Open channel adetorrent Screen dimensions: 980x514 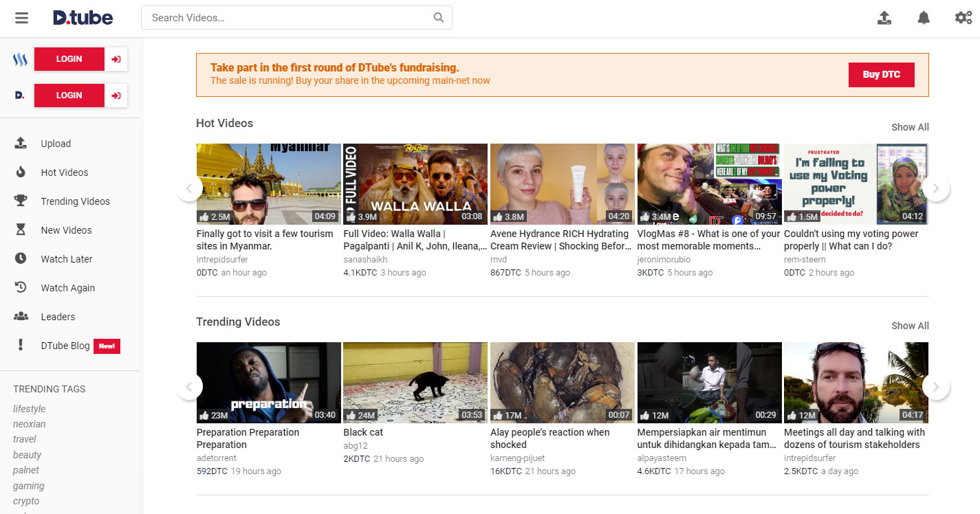(x=217, y=458)
